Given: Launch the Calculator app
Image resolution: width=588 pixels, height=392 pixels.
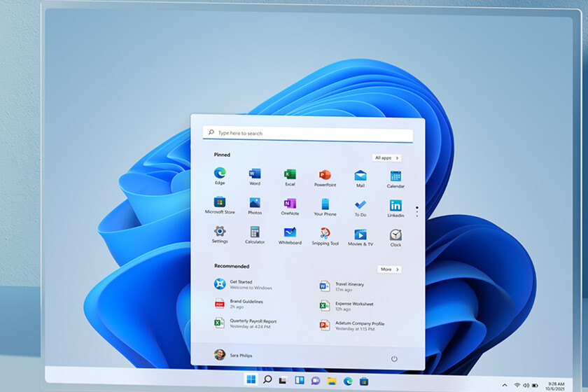Looking at the screenshot, I should point(255,234).
